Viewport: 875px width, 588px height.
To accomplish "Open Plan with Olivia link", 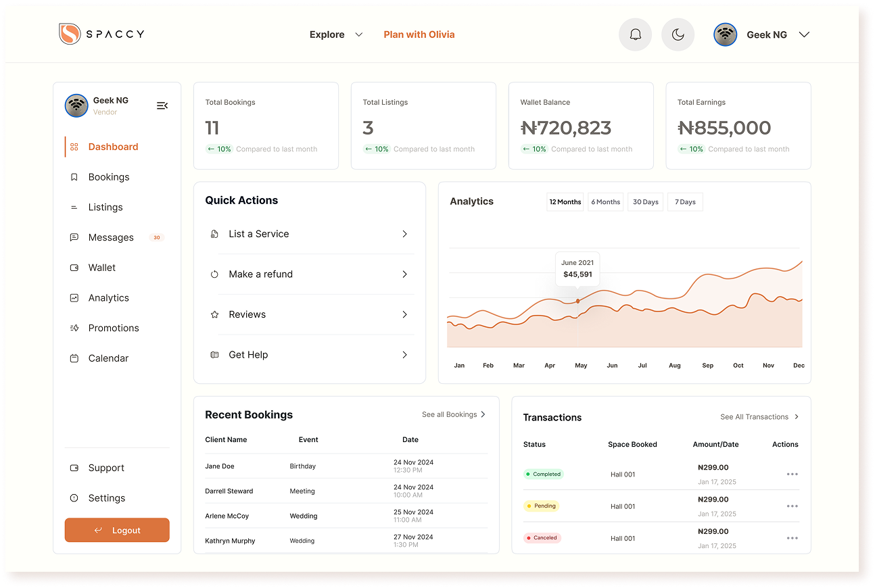I will pos(419,34).
